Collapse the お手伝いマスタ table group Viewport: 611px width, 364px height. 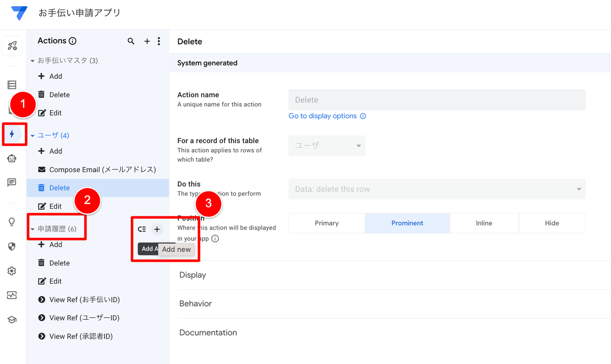33,61
